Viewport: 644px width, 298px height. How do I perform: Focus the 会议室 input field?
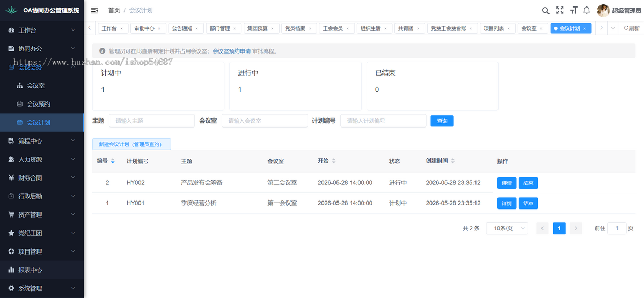tap(265, 121)
